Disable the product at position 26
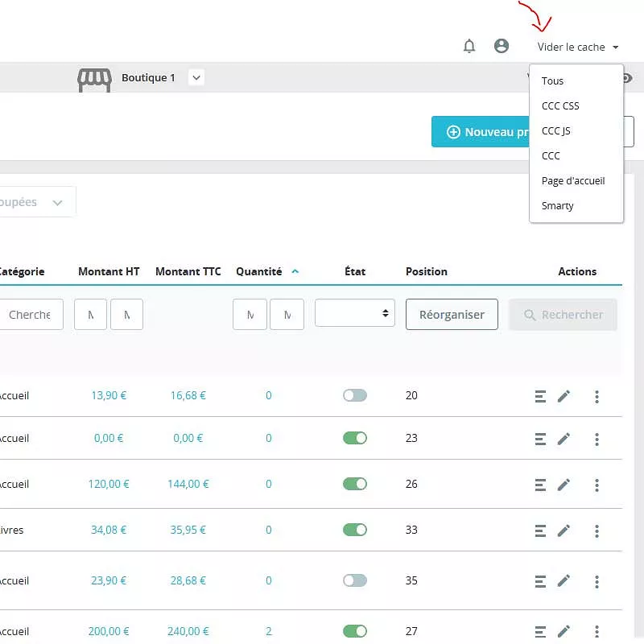Viewport: 644px width, 644px height. click(355, 484)
